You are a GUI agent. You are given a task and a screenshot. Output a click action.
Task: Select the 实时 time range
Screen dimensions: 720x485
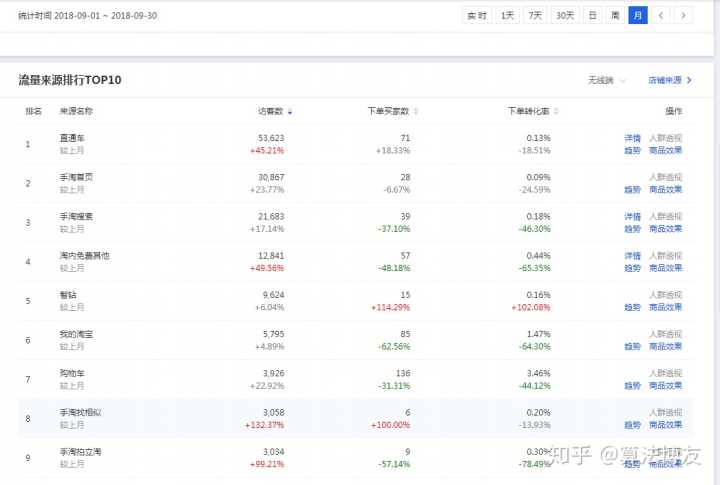coord(477,15)
